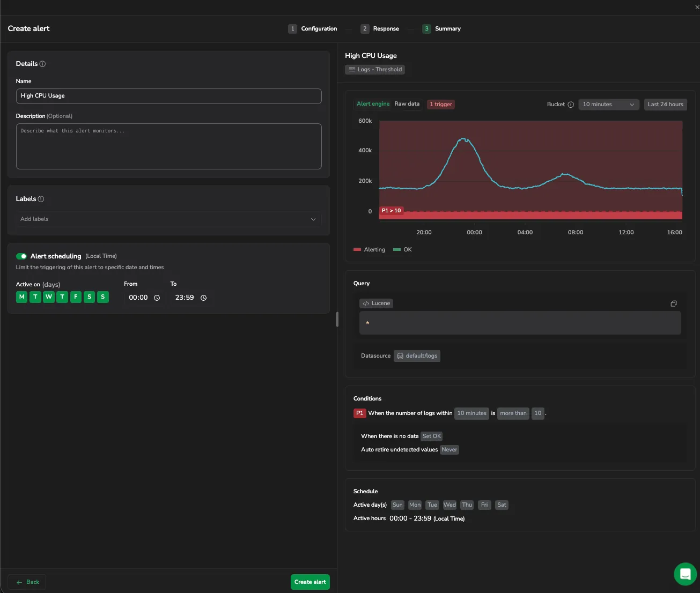This screenshot has height=593, width=700.
Task: Click the 1 trigger badge
Action: pyautogui.click(x=441, y=105)
